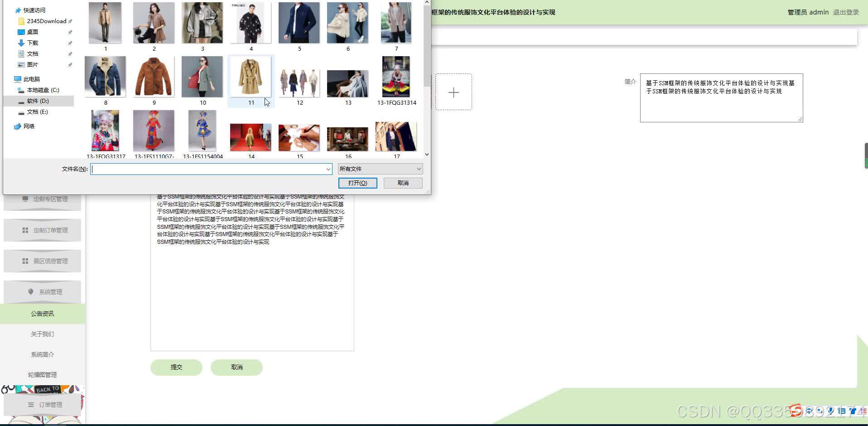Select image thumbnail named 10
This screenshot has width=868, height=426.
click(202, 77)
